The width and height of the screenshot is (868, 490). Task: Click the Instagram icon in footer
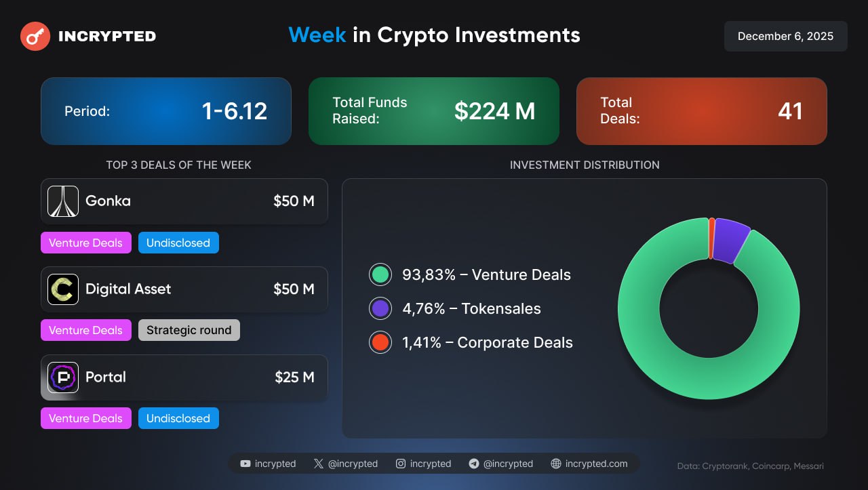click(401, 464)
